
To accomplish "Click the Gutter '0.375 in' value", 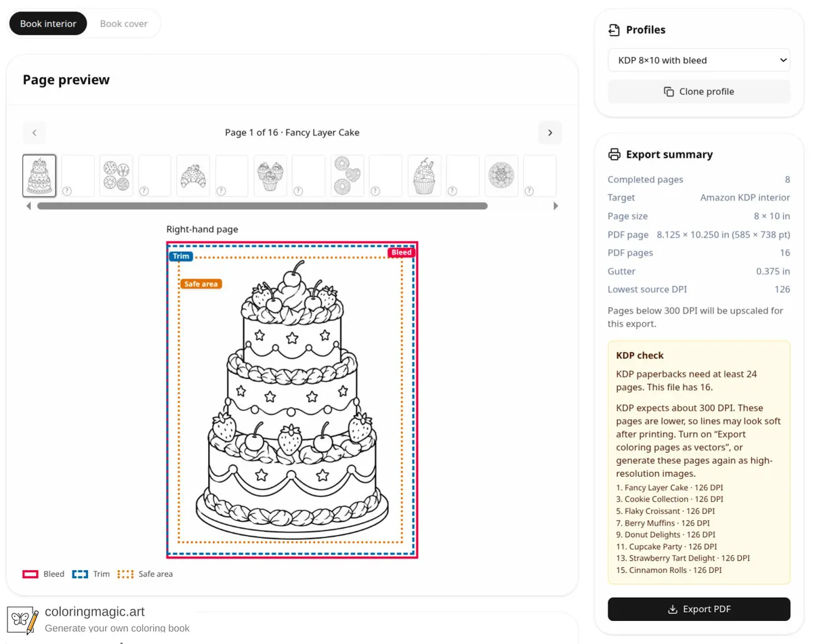I will coord(773,271).
